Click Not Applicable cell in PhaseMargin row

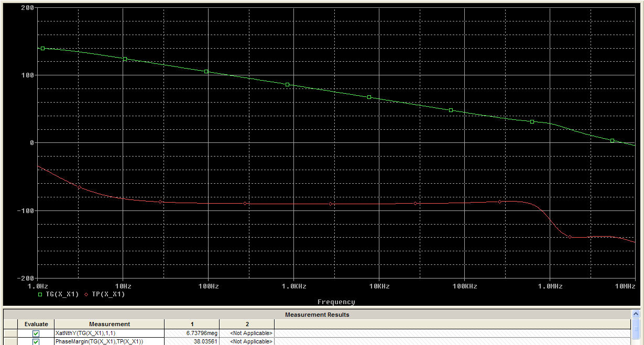pyautogui.click(x=247, y=341)
